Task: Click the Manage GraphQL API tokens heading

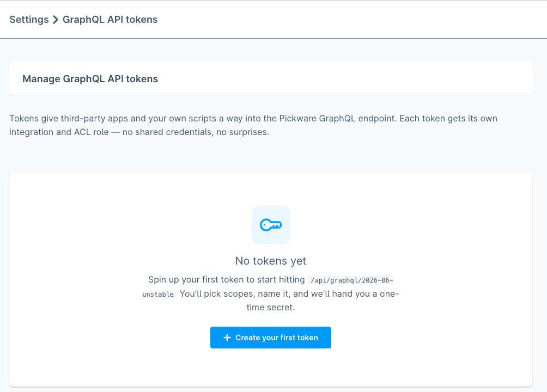Action: coord(90,79)
